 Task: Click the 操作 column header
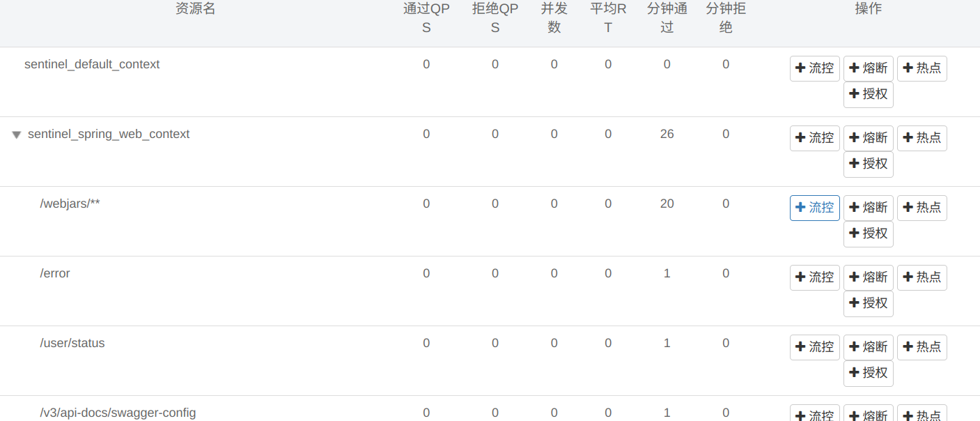pos(868,9)
